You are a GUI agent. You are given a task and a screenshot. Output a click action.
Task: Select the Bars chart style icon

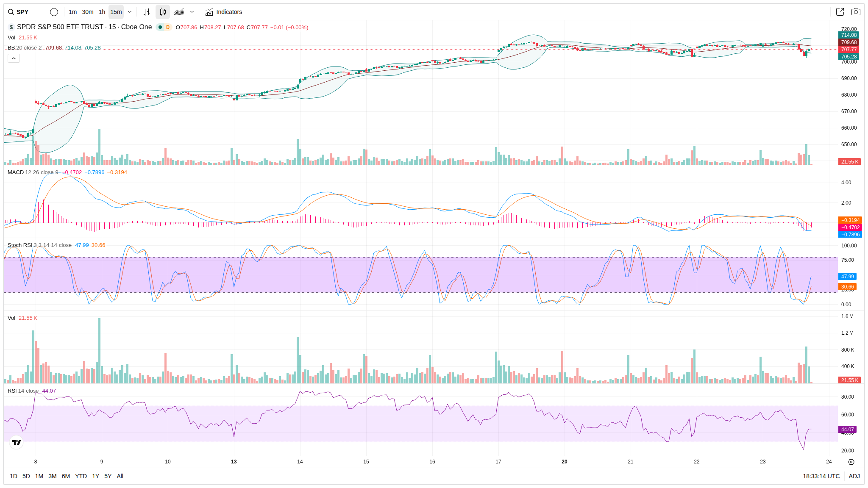coord(147,12)
